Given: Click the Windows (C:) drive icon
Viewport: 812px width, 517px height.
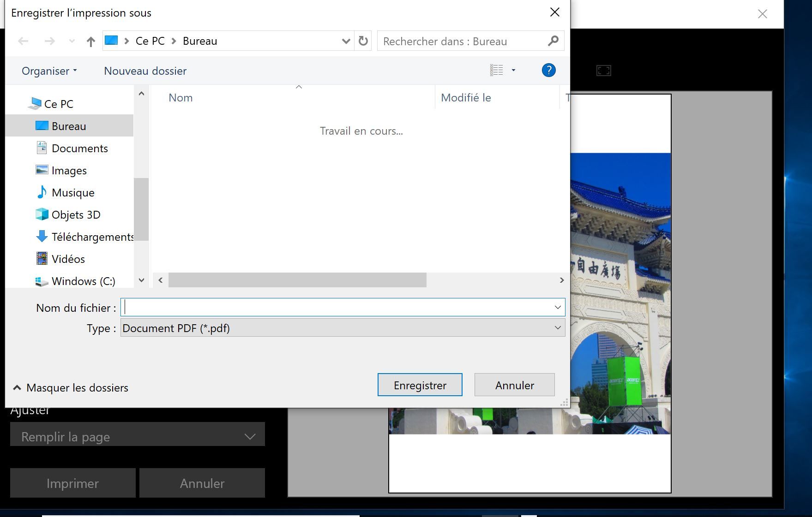Looking at the screenshot, I should [42, 281].
